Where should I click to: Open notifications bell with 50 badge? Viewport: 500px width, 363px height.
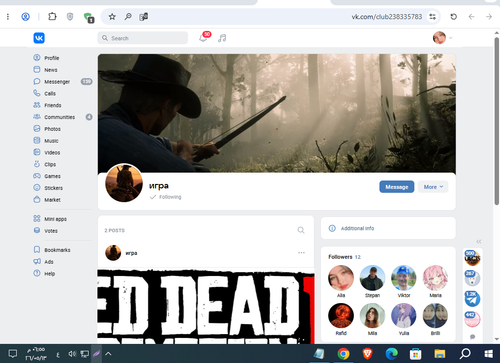pyautogui.click(x=204, y=37)
